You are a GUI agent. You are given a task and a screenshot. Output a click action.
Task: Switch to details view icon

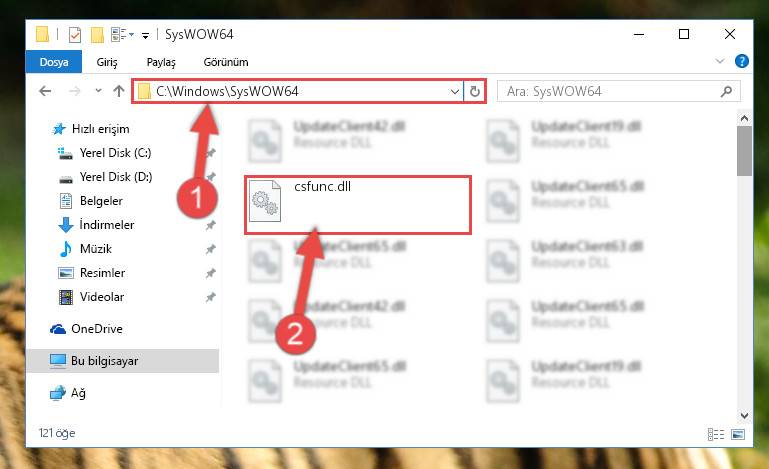pyautogui.click(x=716, y=434)
